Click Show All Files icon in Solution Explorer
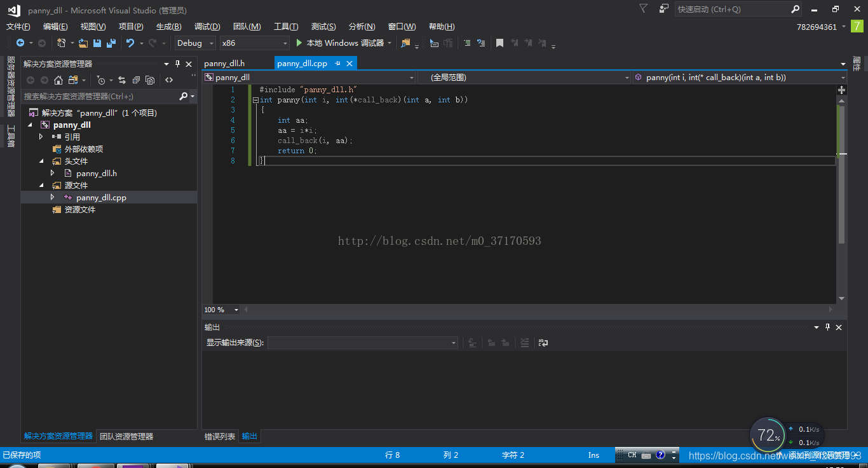The image size is (868, 468). [x=150, y=80]
